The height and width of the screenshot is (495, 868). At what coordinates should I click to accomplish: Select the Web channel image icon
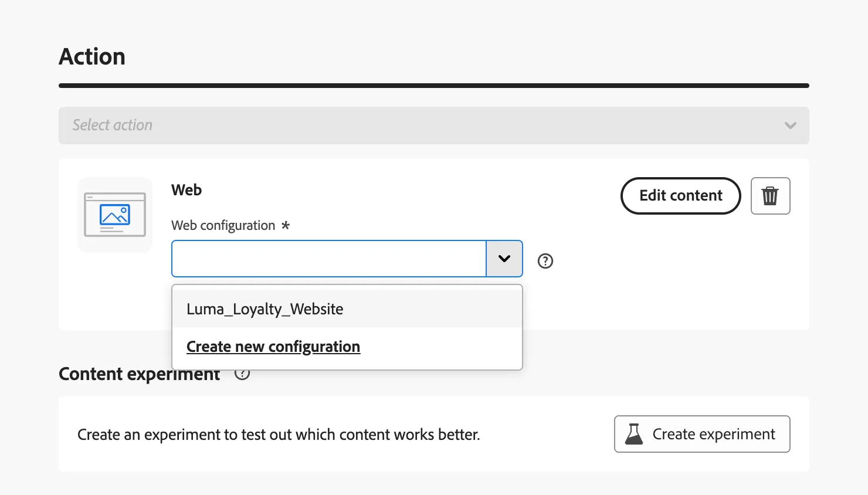point(115,215)
